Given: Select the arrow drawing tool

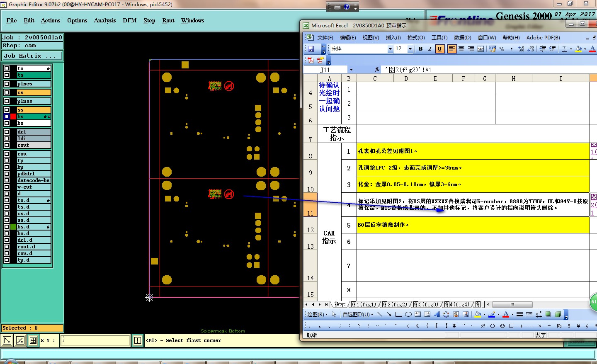Looking at the screenshot, I should (389, 314).
